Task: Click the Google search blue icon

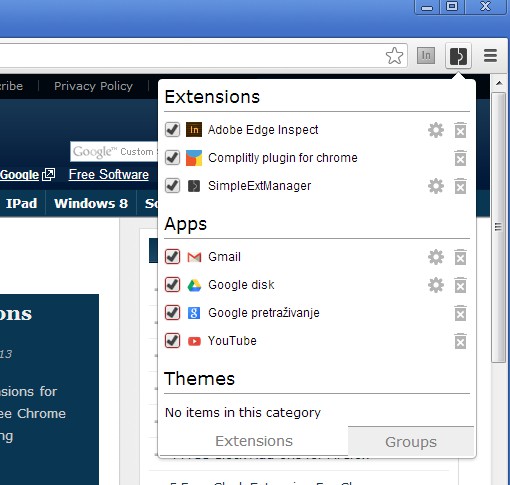Action: [x=194, y=313]
